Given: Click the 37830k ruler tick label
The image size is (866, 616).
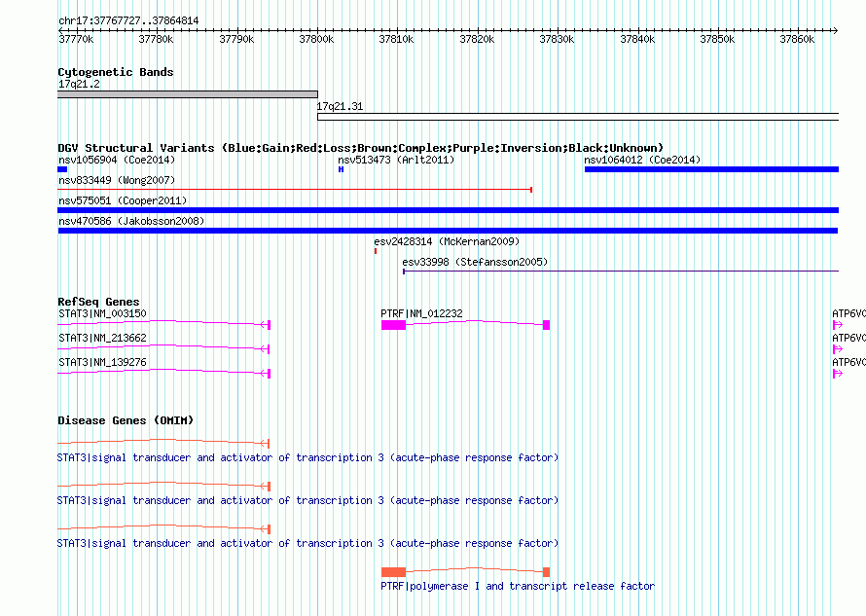Looking at the screenshot, I should [x=557, y=39].
